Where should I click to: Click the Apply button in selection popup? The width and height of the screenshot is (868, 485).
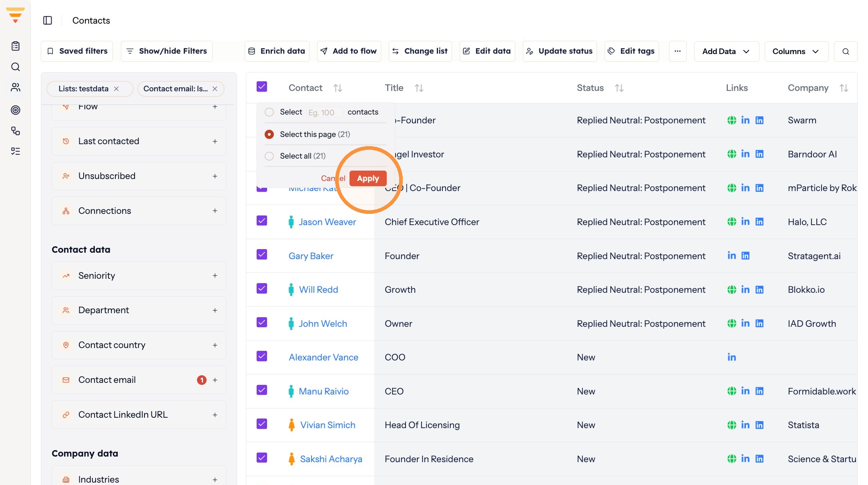[x=368, y=179]
